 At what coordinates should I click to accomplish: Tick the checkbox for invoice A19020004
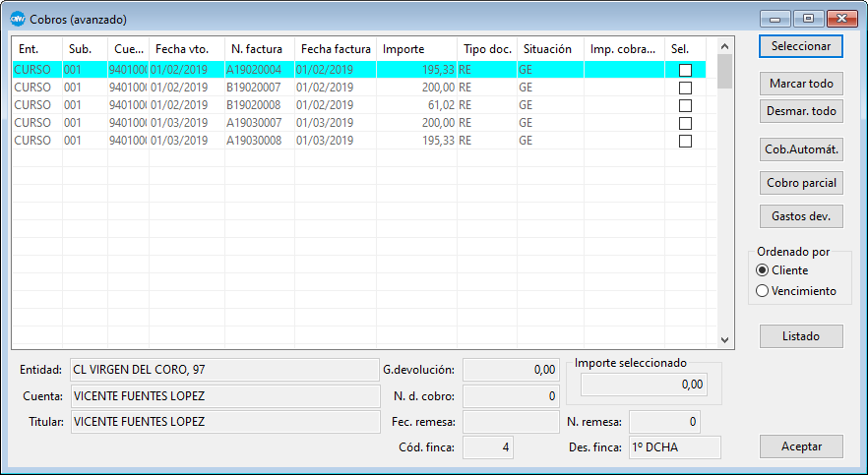pos(685,70)
